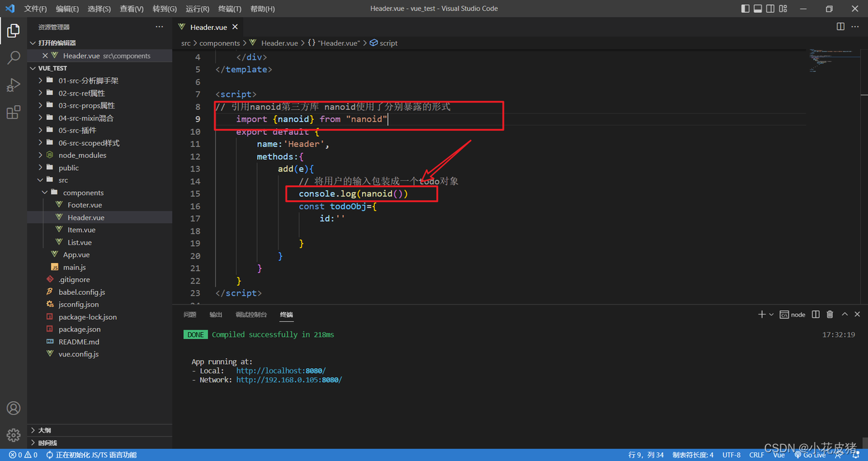
Task: Open the Manage gear icon
Action: (x=13, y=435)
